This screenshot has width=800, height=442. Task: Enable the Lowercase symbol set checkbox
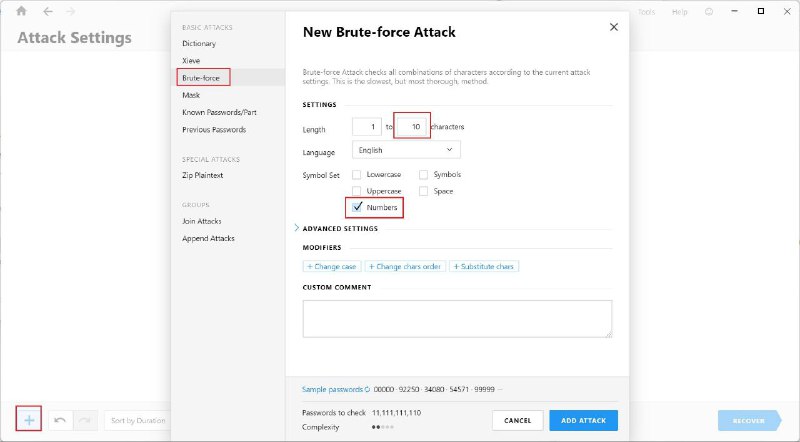(x=357, y=174)
